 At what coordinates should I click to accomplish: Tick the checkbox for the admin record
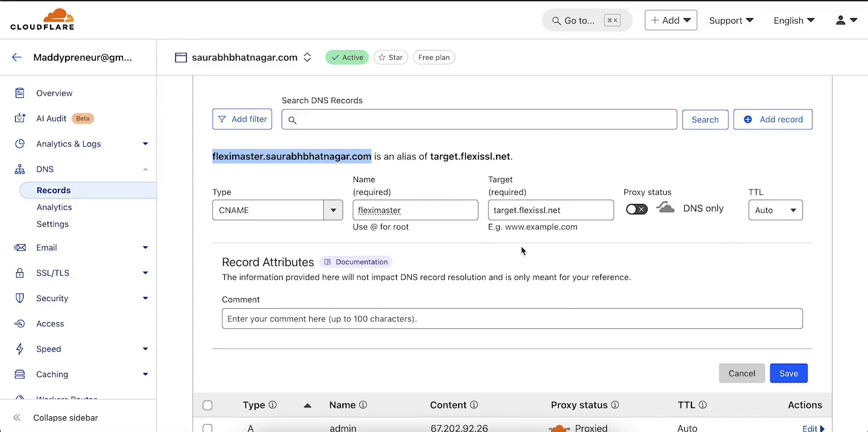[x=207, y=428]
